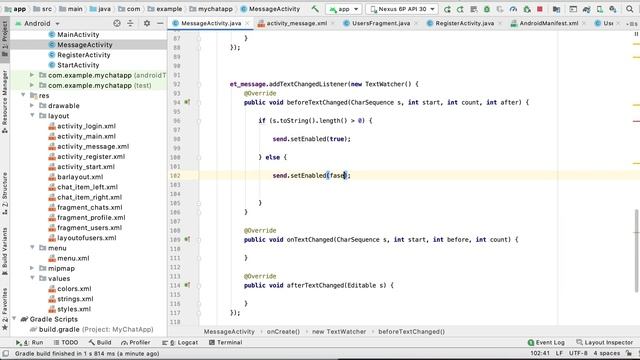The image size is (640, 360).
Task: Close the MessageActivity.java tab
Action: [x=247, y=23]
